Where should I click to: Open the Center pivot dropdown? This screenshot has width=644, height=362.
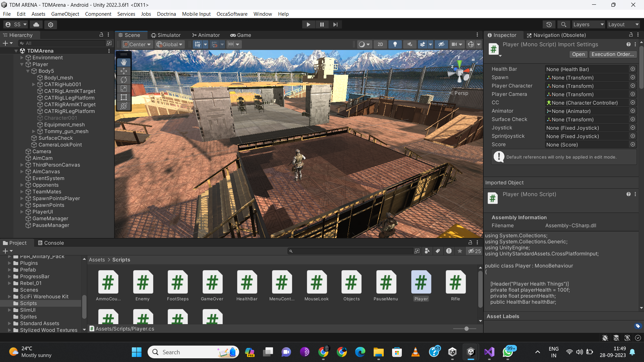coord(137,44)
